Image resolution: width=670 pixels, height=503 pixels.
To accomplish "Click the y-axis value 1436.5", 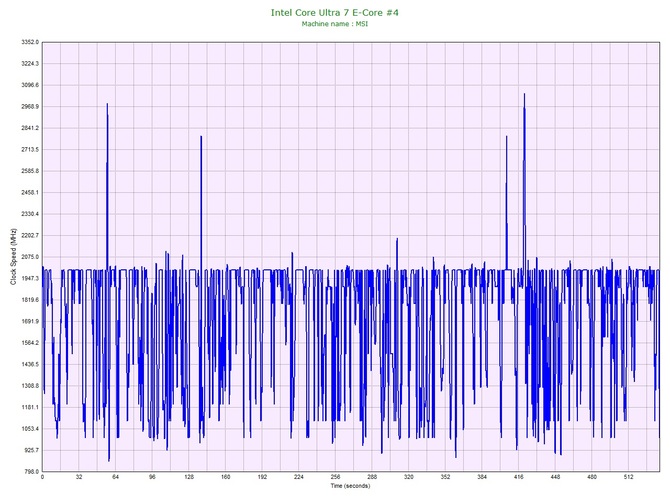I will [30, 365].
